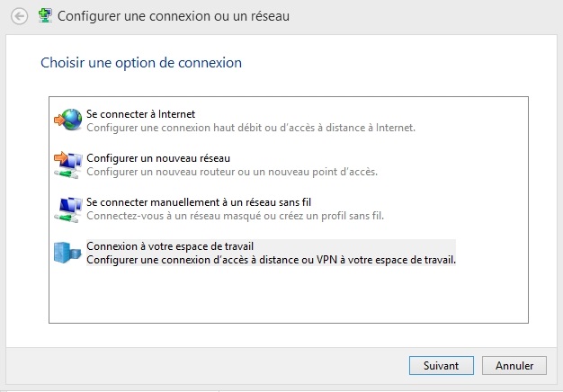Click the window title "Configurer une connexion ou un réseau"
The height and width of the screenshot is (392, 563).
(x=174, y=16)
